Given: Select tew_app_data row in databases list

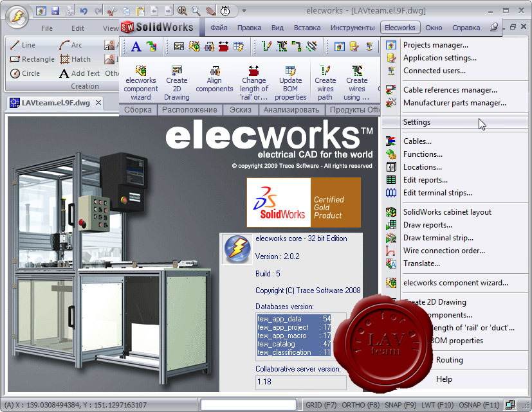Looking at the screenshot, I should click(x=294, y=319).
